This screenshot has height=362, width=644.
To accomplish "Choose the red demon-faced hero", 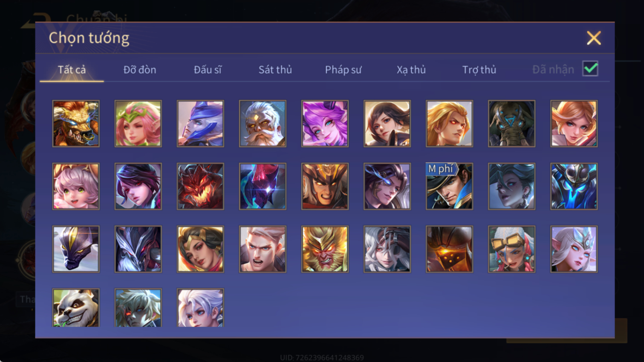I will [200, 186].
